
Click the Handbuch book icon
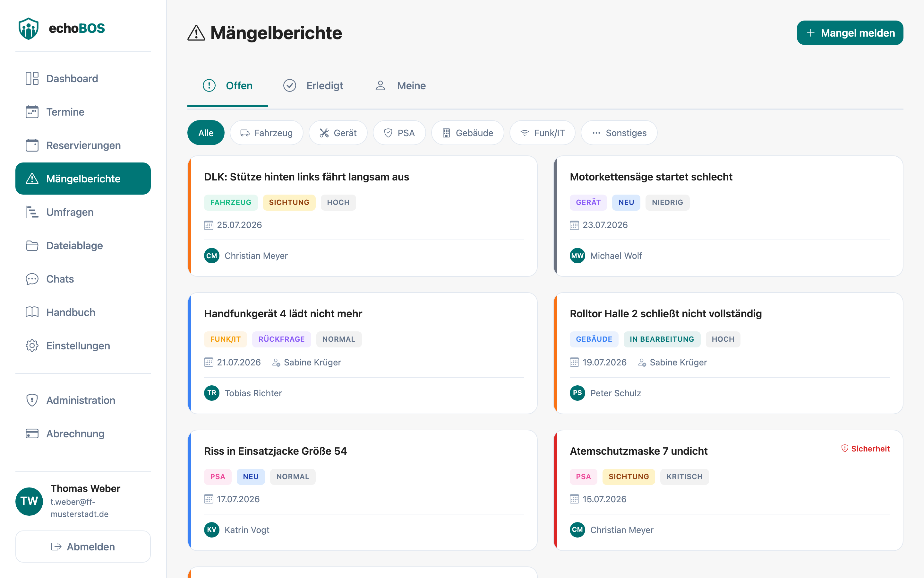32,312
